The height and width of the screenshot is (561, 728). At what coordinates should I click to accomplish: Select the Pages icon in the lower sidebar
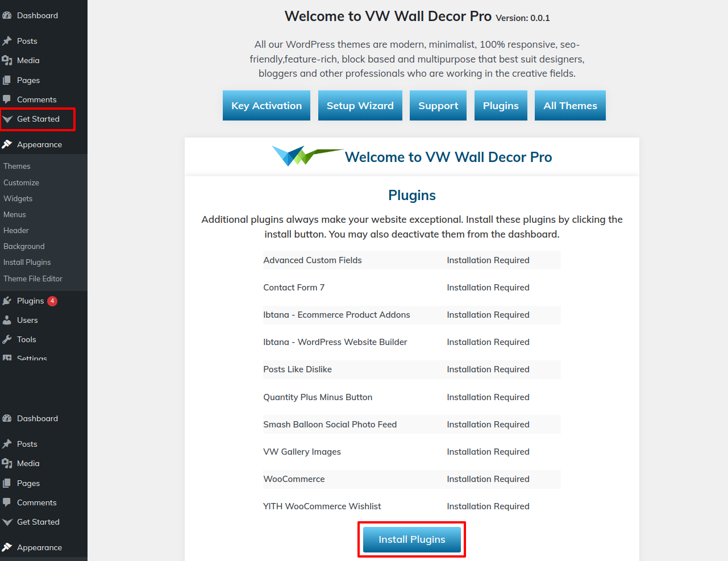click(x=7, y=483)
